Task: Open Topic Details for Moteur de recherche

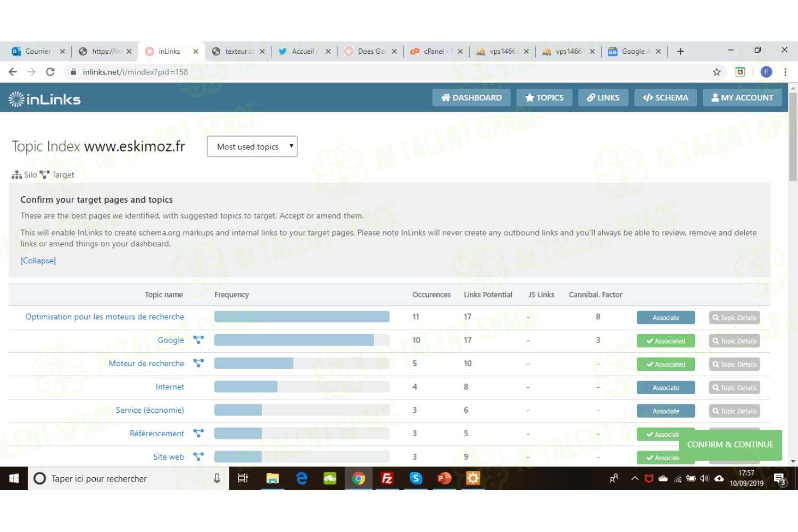Action: (734, 364)
